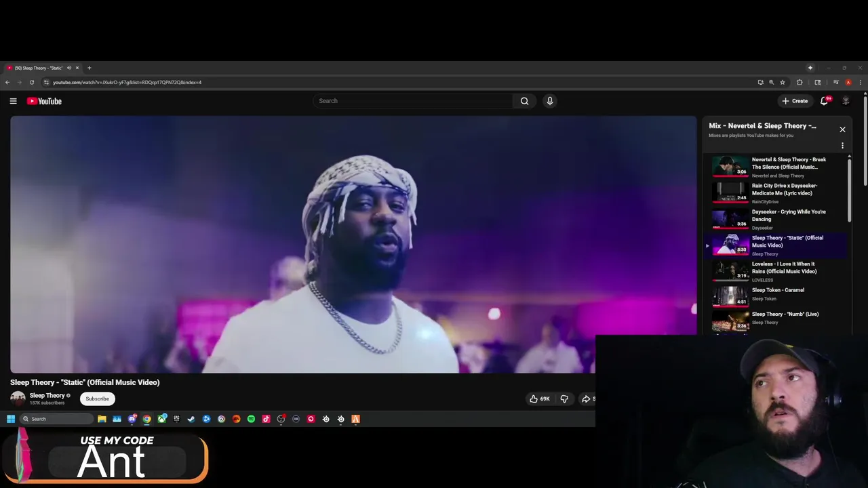This screenshot has width=868, height=488.
Task: Open the Mix playlist three-dot options
Action: pos(842,146)
